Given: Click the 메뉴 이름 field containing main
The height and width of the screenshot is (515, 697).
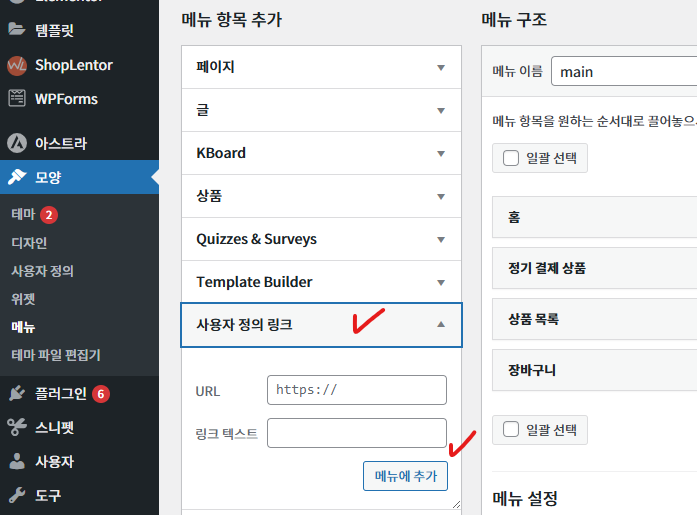Looking at the screenshot, I should (624, 71).
